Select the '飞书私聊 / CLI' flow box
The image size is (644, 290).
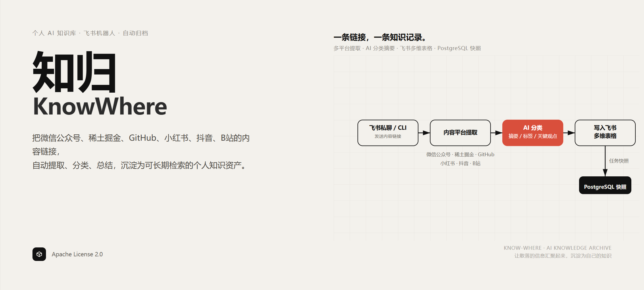[x=388, y=133]
